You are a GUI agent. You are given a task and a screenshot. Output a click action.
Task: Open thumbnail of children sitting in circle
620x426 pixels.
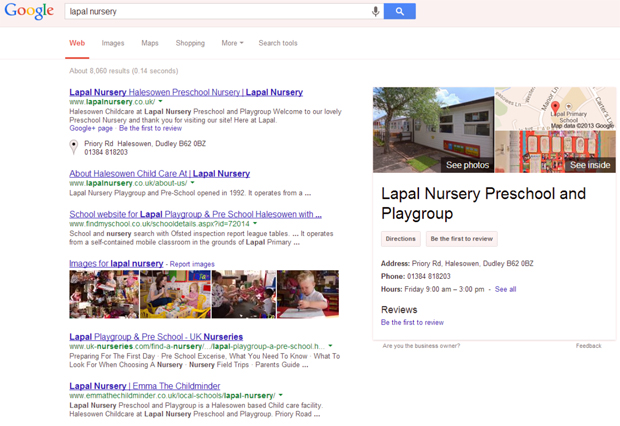(244, 294)
